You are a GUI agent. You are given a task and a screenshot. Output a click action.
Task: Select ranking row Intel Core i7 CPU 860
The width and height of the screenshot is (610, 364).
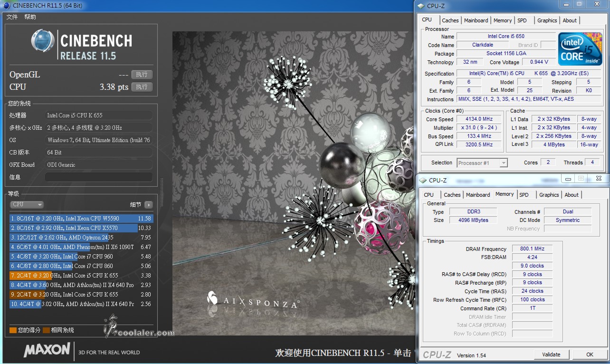pyautogui.click(x=81, y=266)
